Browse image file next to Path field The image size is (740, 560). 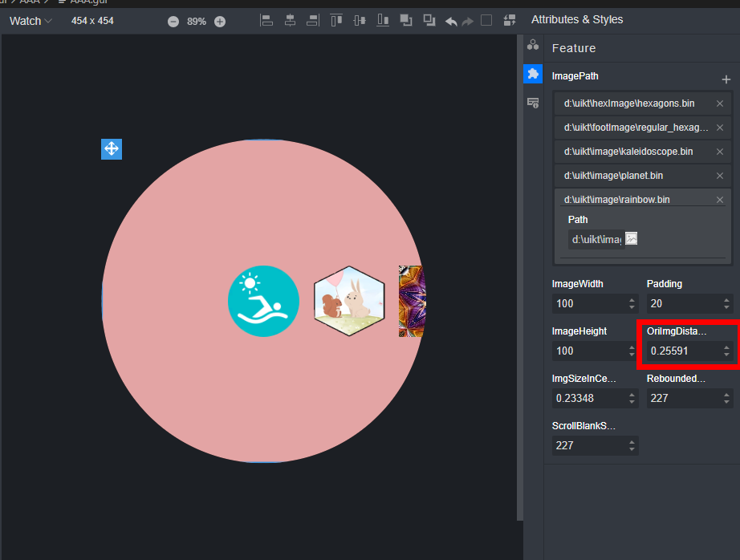632,238
